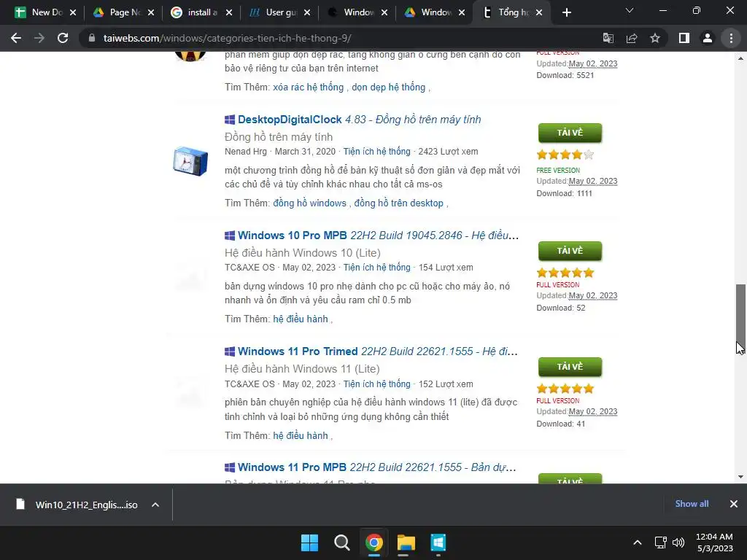
Task: Open volume icon in system tray
Action: click(x=678, y=542)
